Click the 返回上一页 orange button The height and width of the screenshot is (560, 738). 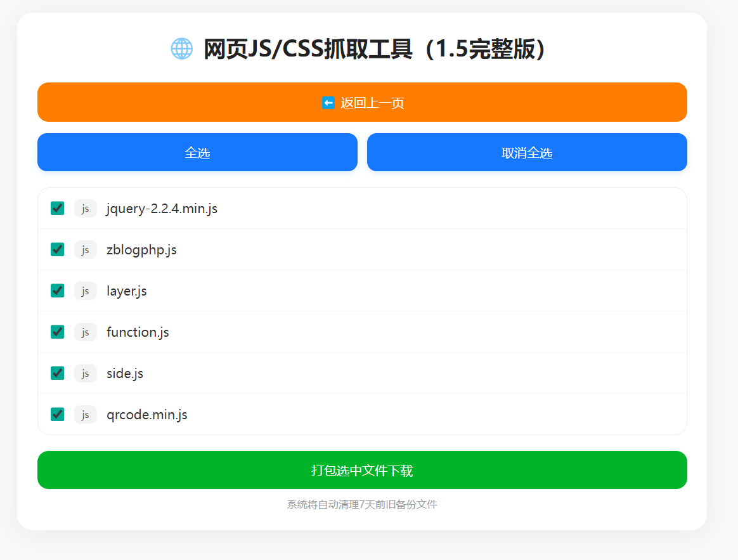pyautogui.click(x=363, y=102)
